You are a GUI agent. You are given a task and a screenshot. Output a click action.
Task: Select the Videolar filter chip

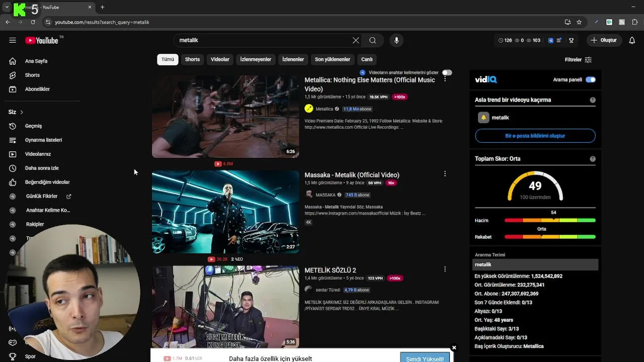coord(220,59)
